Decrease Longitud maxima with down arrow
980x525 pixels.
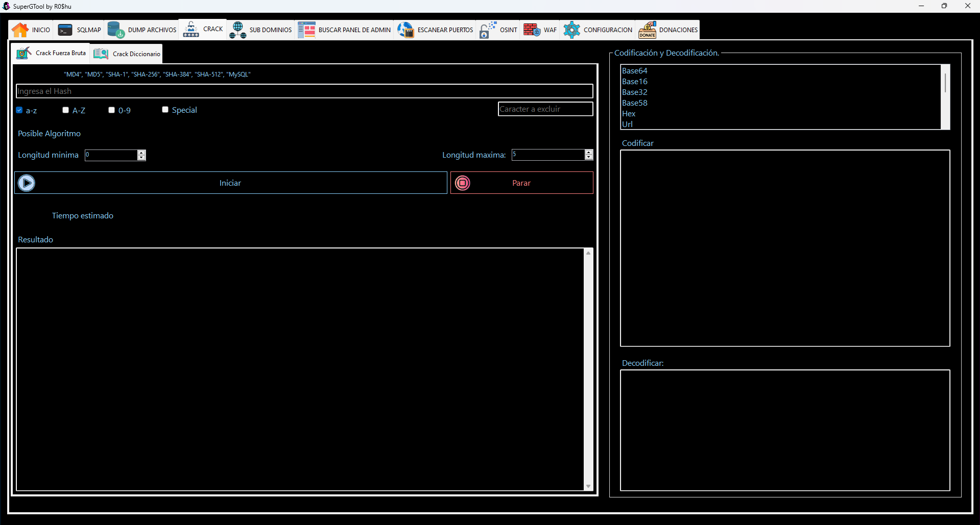pos(589,157)
